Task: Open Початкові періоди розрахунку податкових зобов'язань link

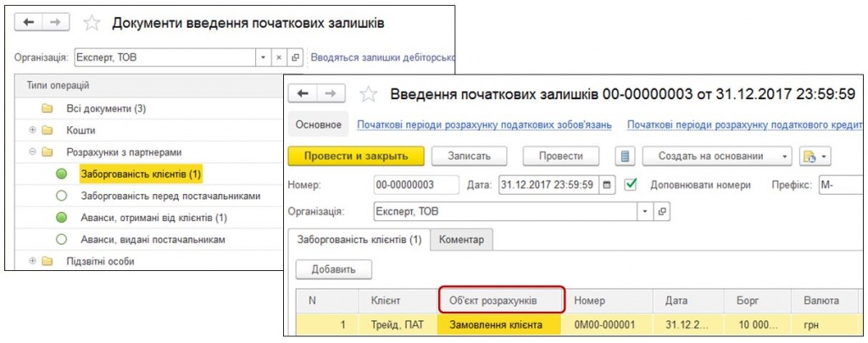Action: (x=484, y=124)
